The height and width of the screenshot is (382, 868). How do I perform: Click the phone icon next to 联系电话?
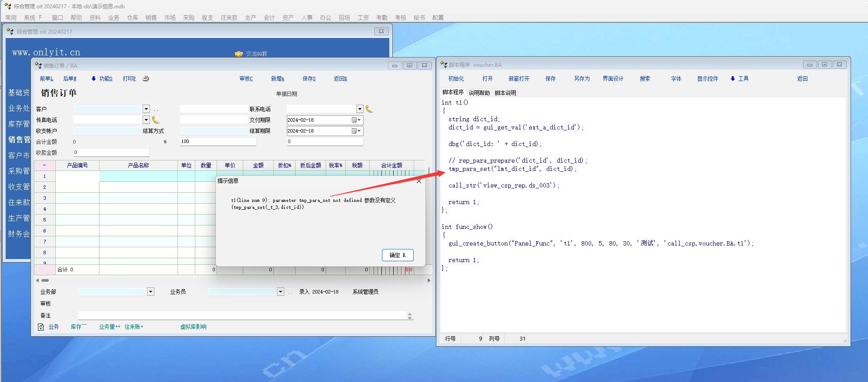click(x=369, y=109)
